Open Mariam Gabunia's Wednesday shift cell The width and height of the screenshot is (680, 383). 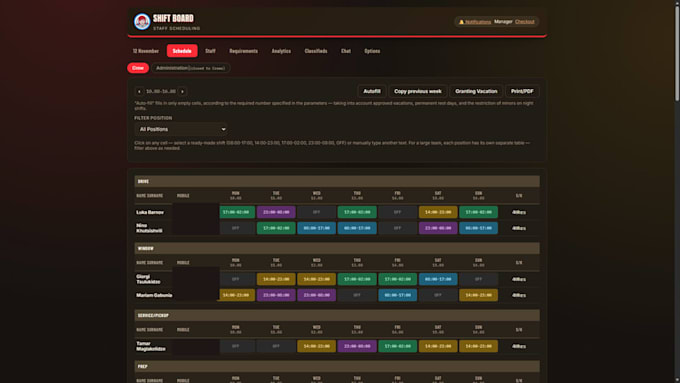[317, 295]
